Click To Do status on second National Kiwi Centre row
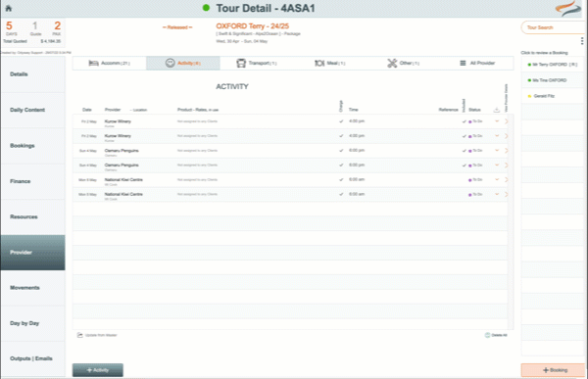The image size is (588, 379). pyautogui.click(x=475, y=195)
